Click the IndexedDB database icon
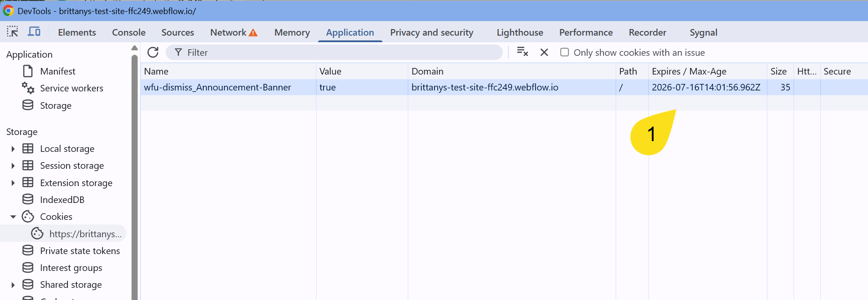This screenshot has width=868, height=300. click(28, 199)
